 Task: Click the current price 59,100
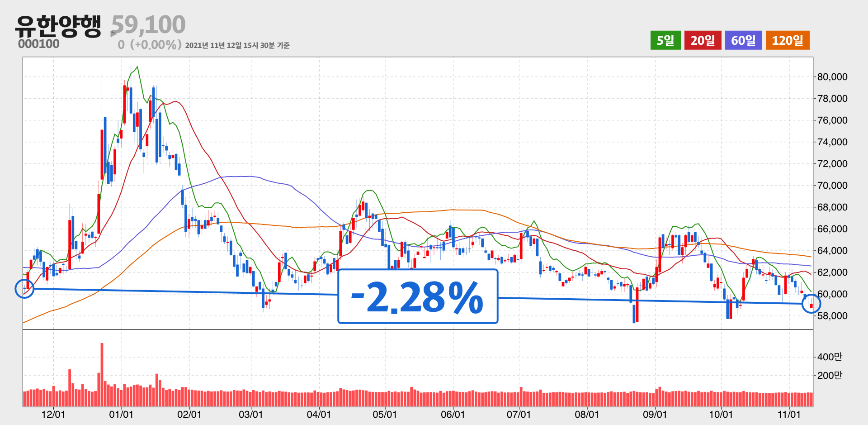click(148, 24)
